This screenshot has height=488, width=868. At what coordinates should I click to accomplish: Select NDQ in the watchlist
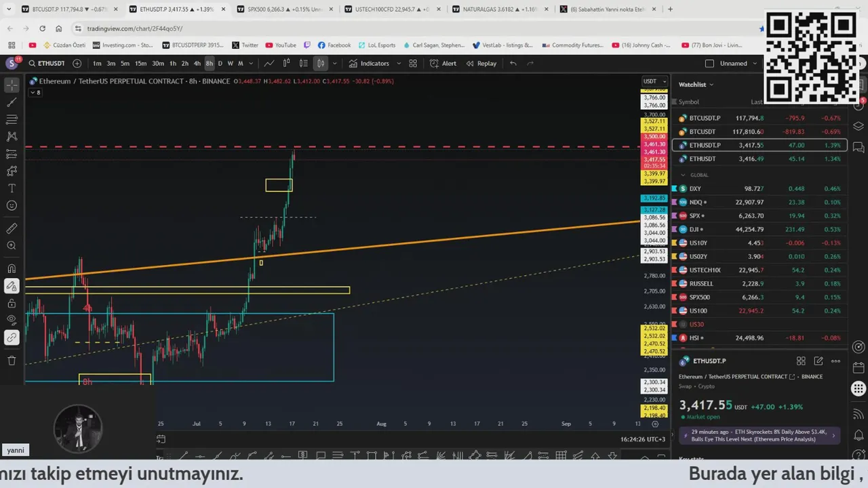click(x=759, y=202)
